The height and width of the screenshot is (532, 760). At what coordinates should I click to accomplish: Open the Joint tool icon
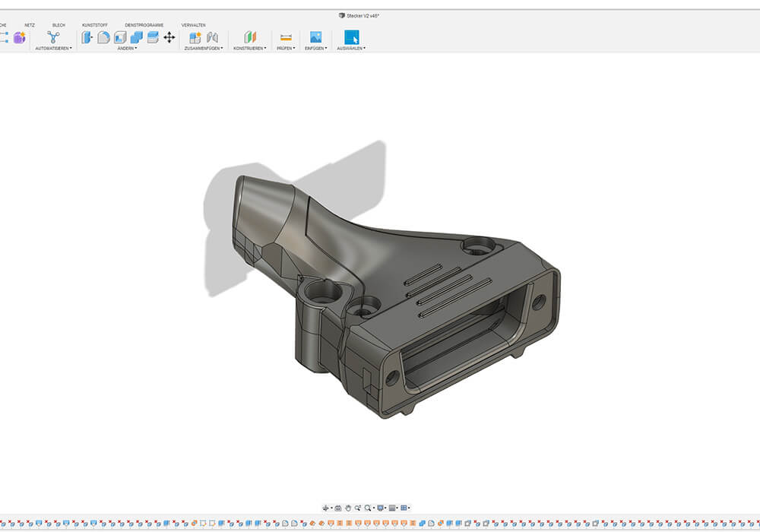click(213, 37)
